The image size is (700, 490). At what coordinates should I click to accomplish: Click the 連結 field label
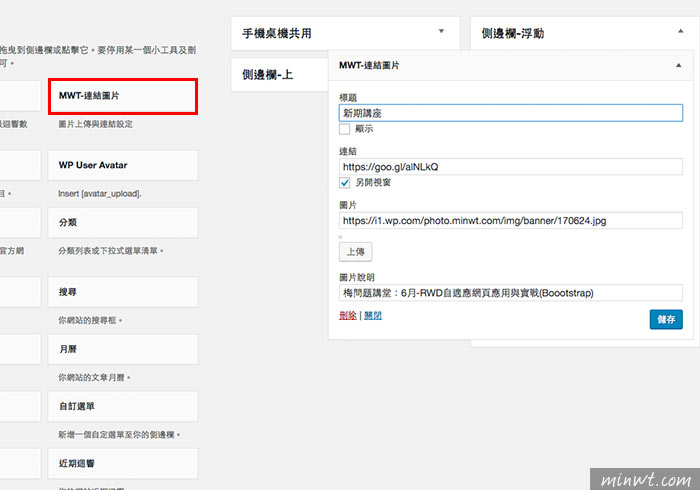point(348,151)
